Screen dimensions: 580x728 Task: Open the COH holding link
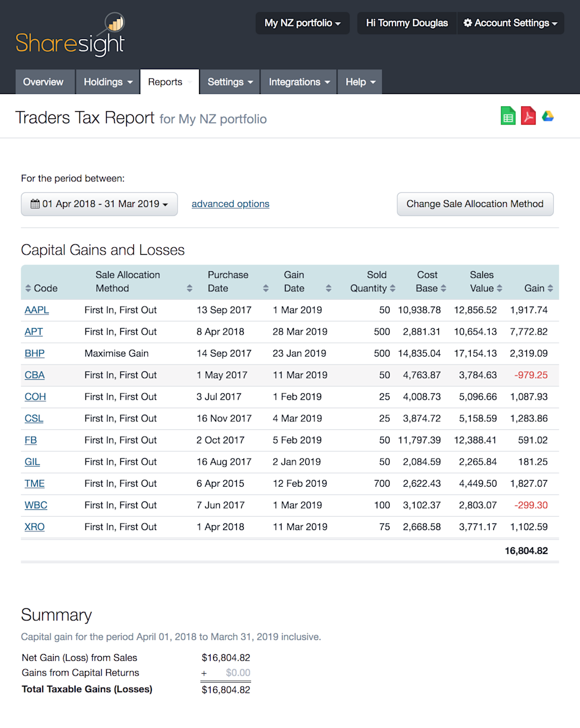pos(35,396)
